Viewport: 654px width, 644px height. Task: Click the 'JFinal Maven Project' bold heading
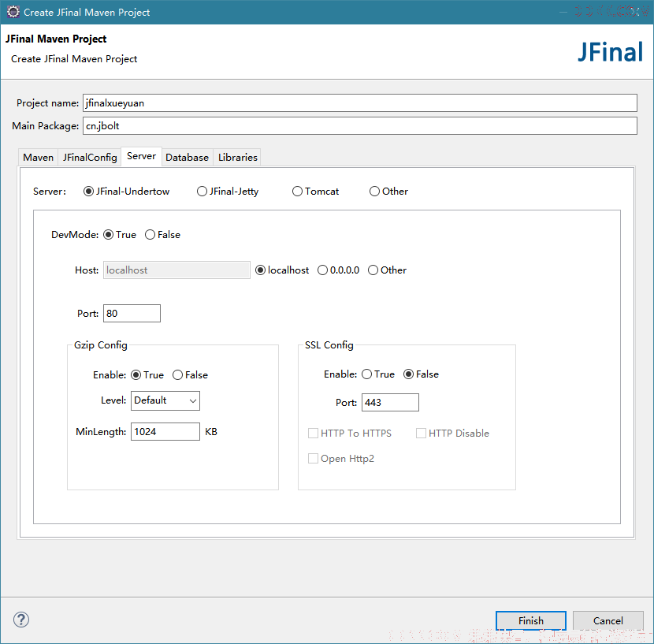coord(56,39)
